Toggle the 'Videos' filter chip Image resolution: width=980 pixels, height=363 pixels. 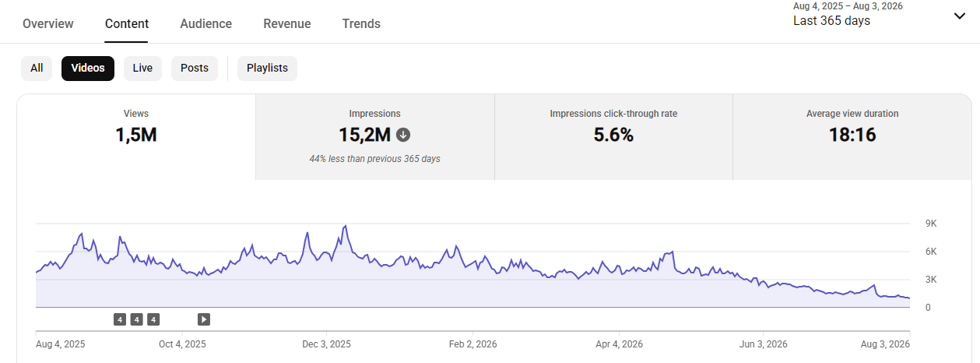88,68
